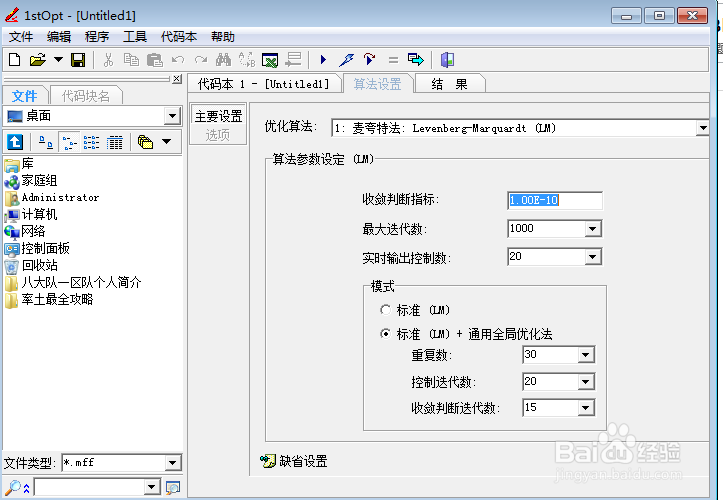The image size is (723, 500).
Task: Save the file with floppy disk icon
Action: 78,60
